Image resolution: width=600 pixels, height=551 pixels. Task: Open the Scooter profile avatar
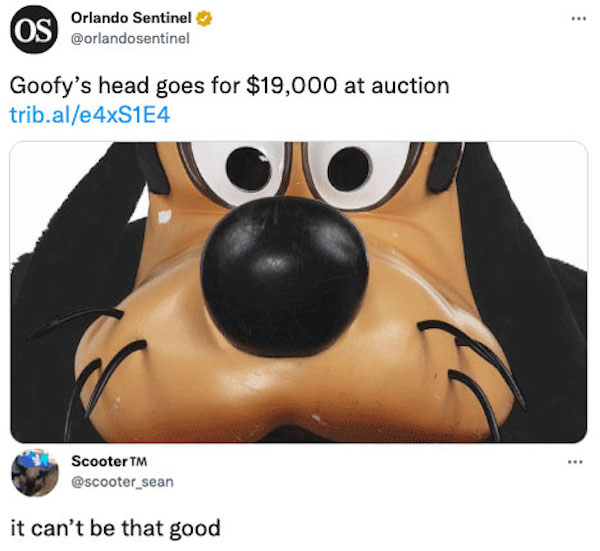click(35, 473)
